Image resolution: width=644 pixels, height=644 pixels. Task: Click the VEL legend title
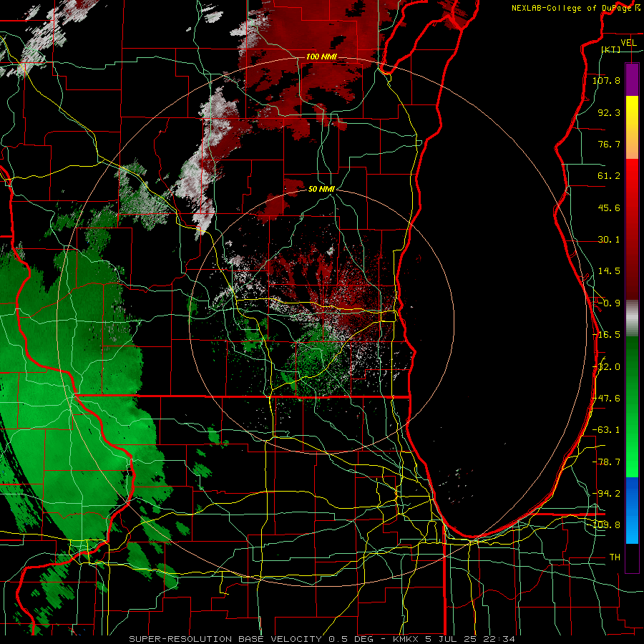(628, 43)
